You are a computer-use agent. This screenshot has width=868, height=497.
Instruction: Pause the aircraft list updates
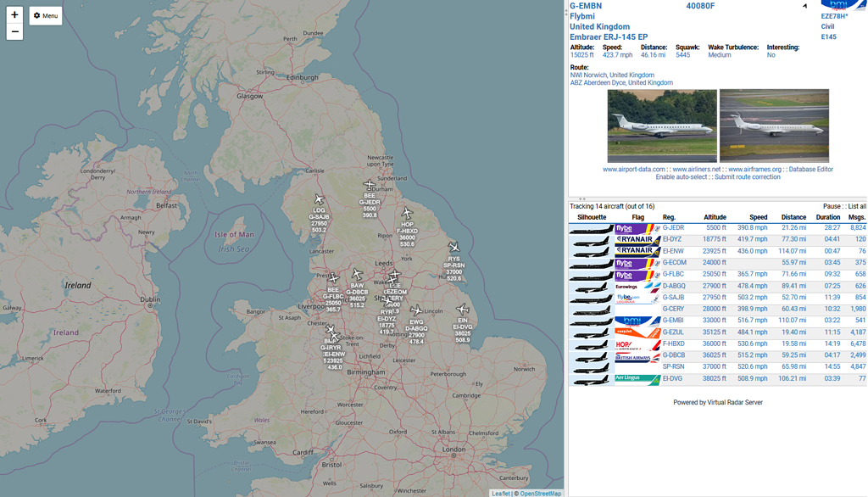(x=832, y=205)
